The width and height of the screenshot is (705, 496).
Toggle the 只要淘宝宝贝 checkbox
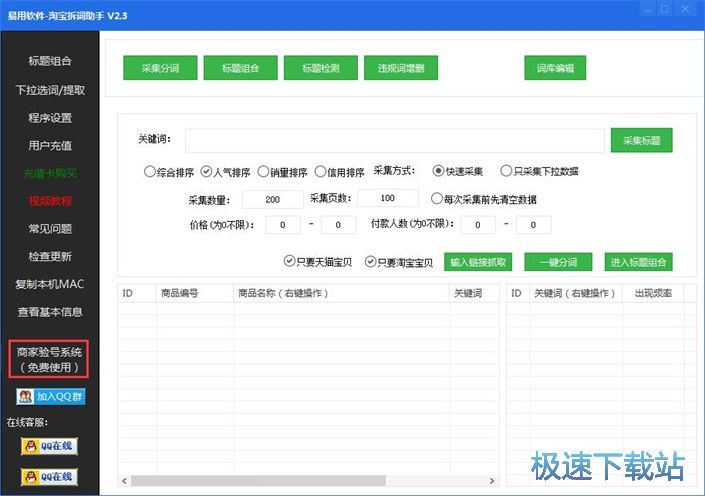(x=370, y=262)
